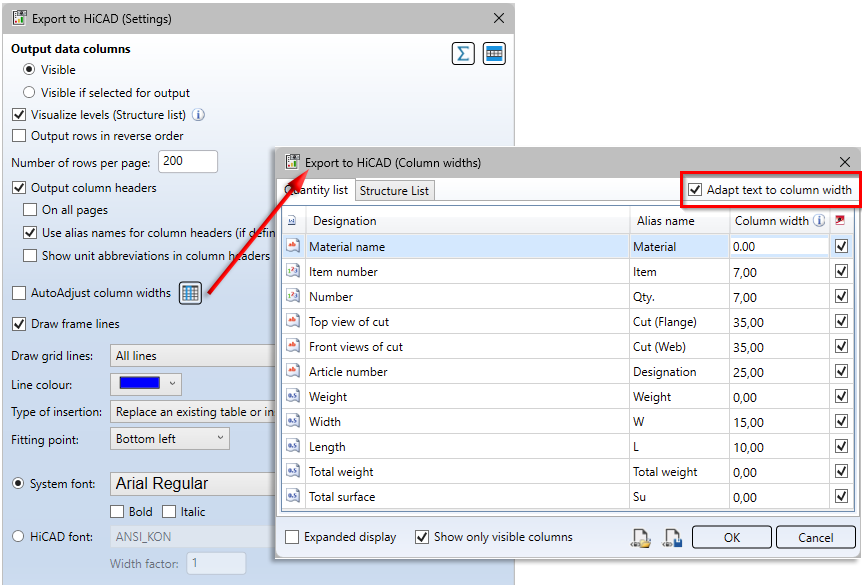Click the save settings icon left of OK
Image resolution: width=865 pixels, height=585 pixels.
[672, 538]
